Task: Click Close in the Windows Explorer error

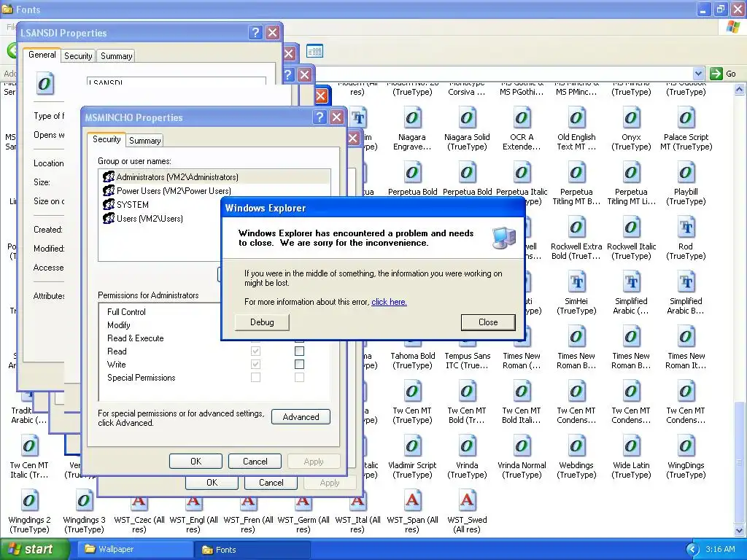Action: pyautogui.click(x=488, y=322)
